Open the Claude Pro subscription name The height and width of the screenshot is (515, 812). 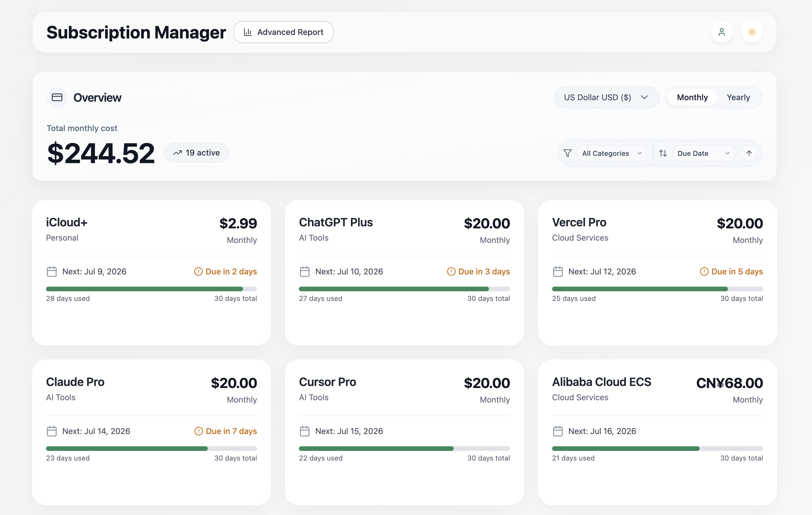point(75,382)
